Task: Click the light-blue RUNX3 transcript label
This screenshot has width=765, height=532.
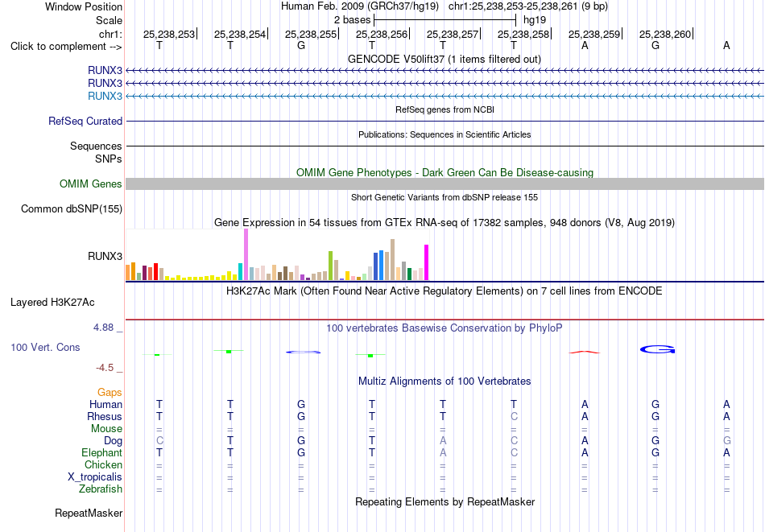Action: pyautogui.click(x=105, y=96)
